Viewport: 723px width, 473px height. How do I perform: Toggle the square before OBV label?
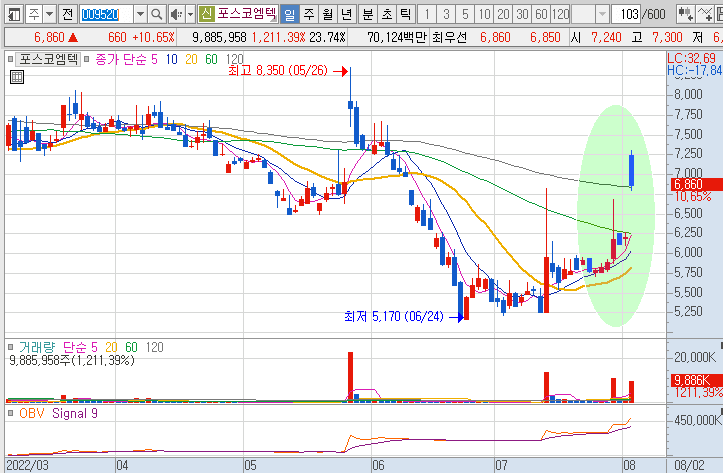10,414
